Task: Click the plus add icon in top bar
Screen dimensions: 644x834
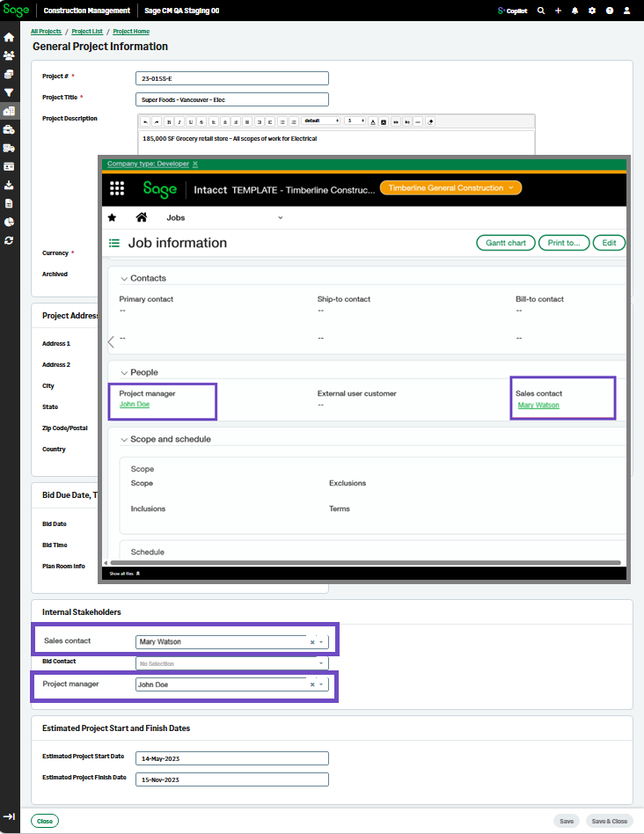Action: tap(558, 11)
